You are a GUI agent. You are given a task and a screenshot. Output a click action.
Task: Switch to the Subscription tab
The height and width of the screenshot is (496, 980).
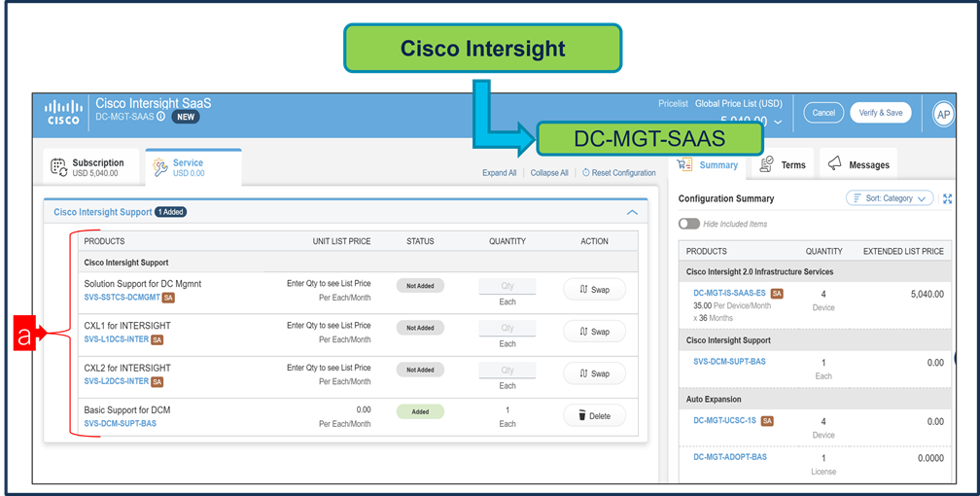click(91, 167)
